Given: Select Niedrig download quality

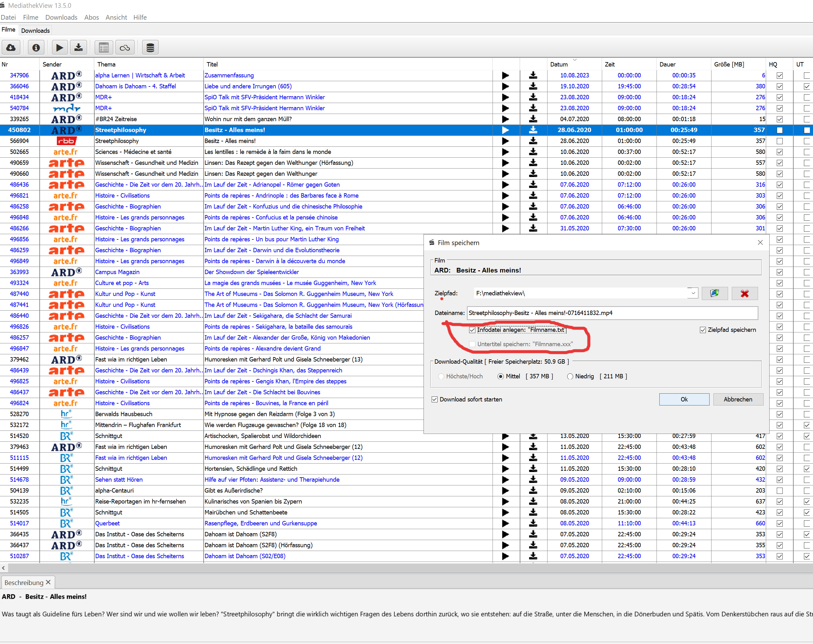Looking at the screenshot, I should point(570,376).
